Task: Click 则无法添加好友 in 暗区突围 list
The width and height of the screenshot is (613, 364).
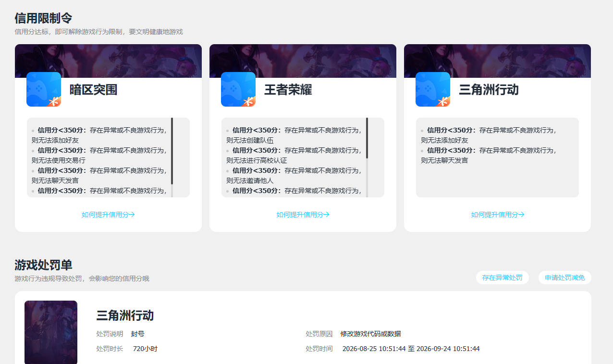Action: tap(55, 140)
